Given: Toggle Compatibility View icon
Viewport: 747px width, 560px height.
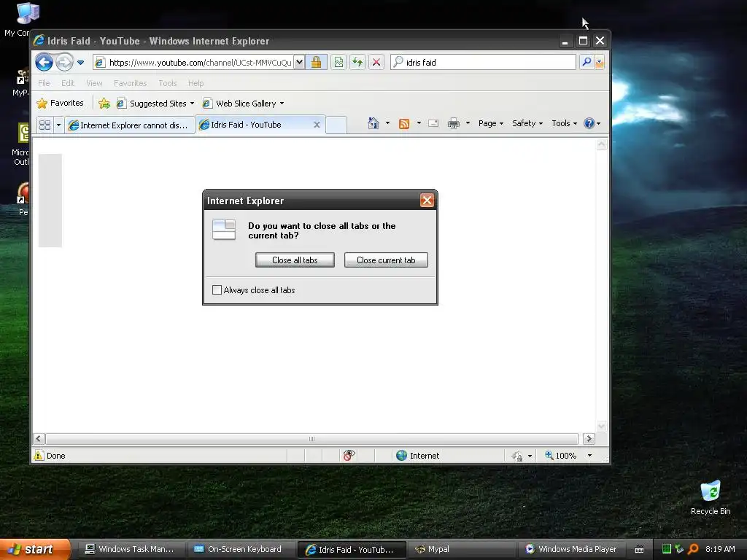Looking at the screenshot, I should (338, 63).
